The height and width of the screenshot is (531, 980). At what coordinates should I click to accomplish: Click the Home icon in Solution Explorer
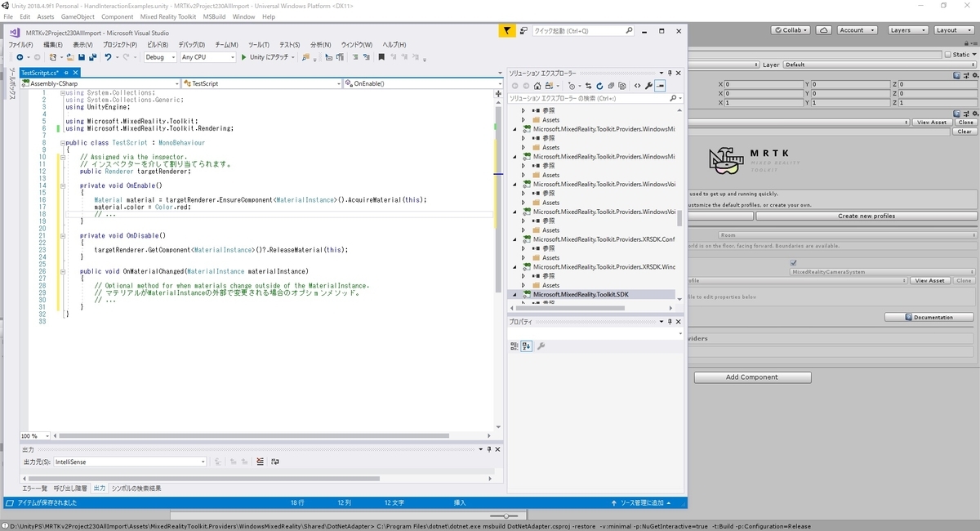[537, 86]
